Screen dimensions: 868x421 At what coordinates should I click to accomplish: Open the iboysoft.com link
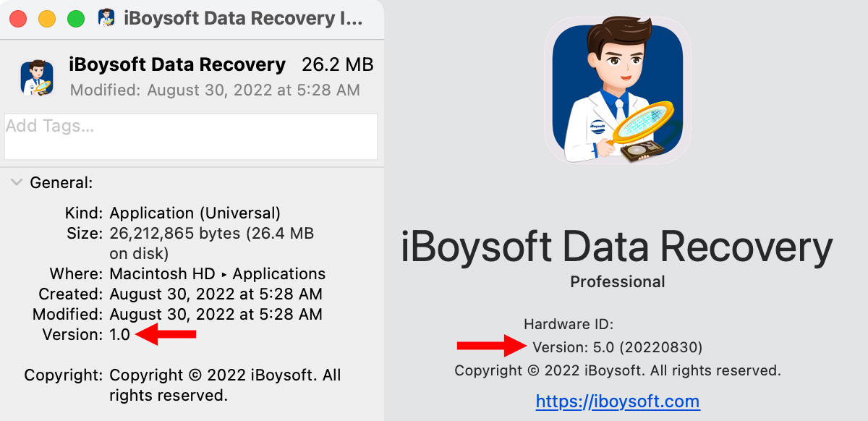(617, 401)
